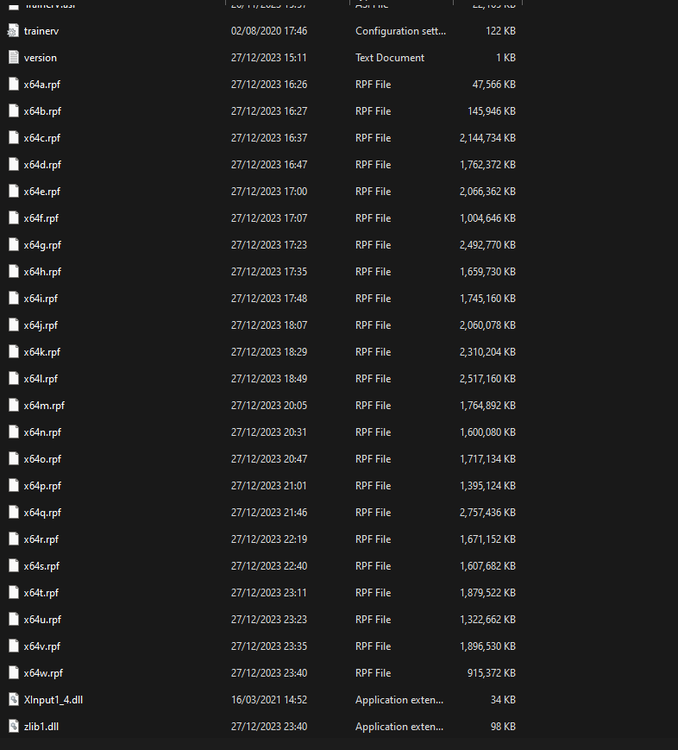Click the x64q.rpf file icon

pyautogui.click(x=14, y=512)
